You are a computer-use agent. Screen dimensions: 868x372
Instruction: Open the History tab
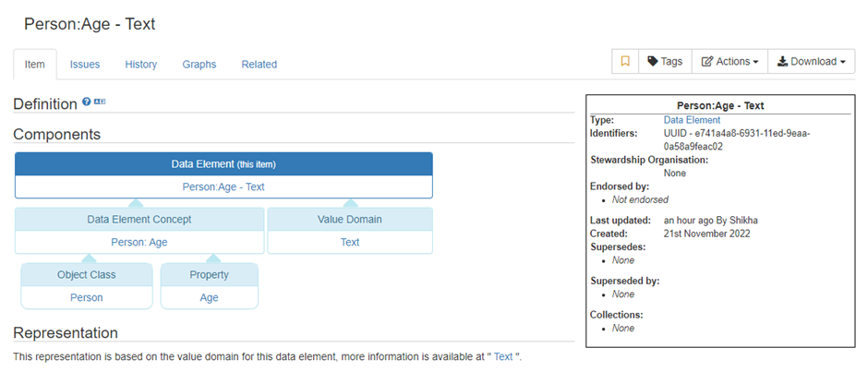pos(141,65)
